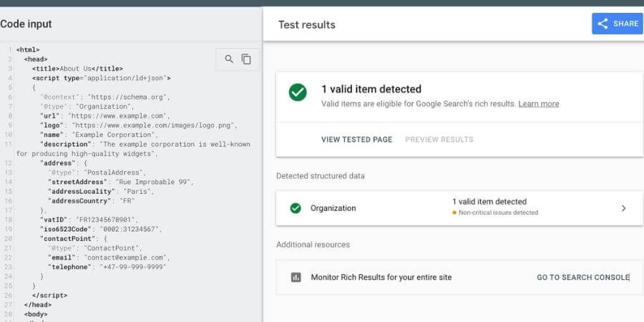Click the 'Detected structured data' label

(x=321, y=176)
